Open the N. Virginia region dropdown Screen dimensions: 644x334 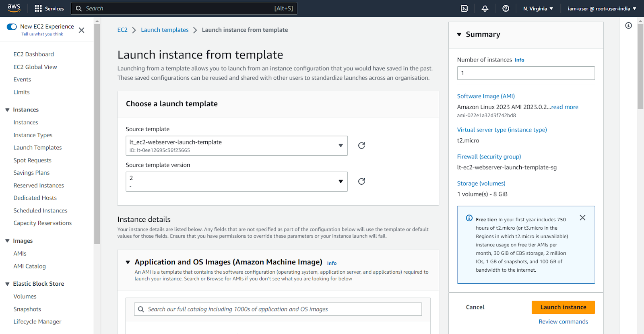[x=538, y=8]
